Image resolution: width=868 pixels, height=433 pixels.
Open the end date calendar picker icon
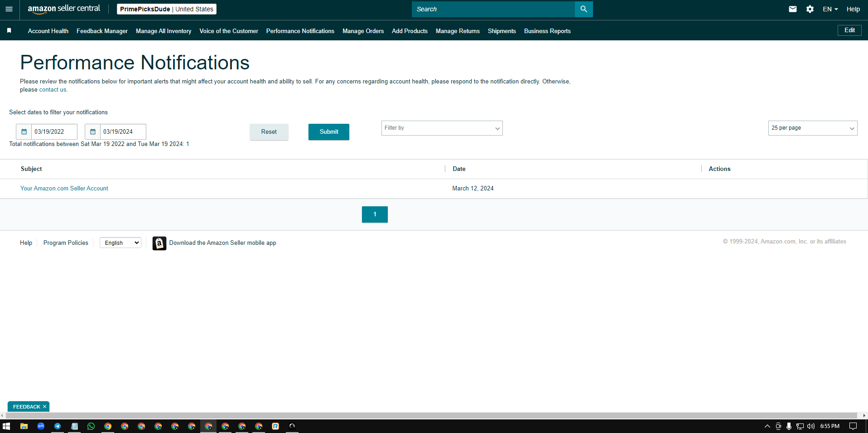93,131
